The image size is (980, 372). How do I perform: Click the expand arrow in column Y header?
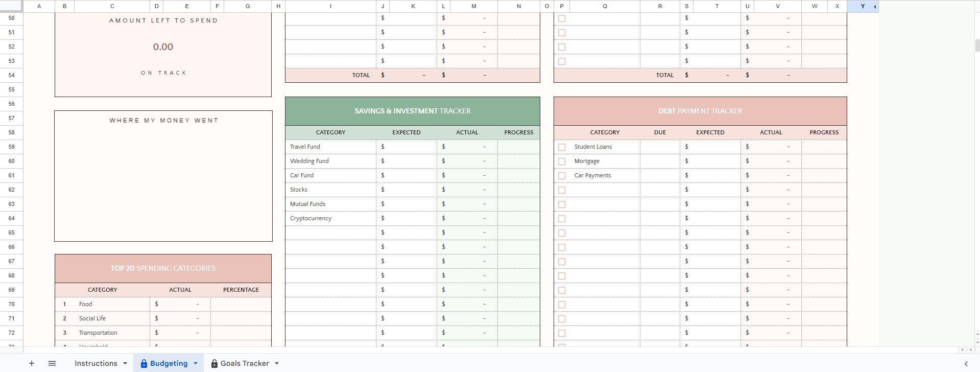[x=875, y=7]
